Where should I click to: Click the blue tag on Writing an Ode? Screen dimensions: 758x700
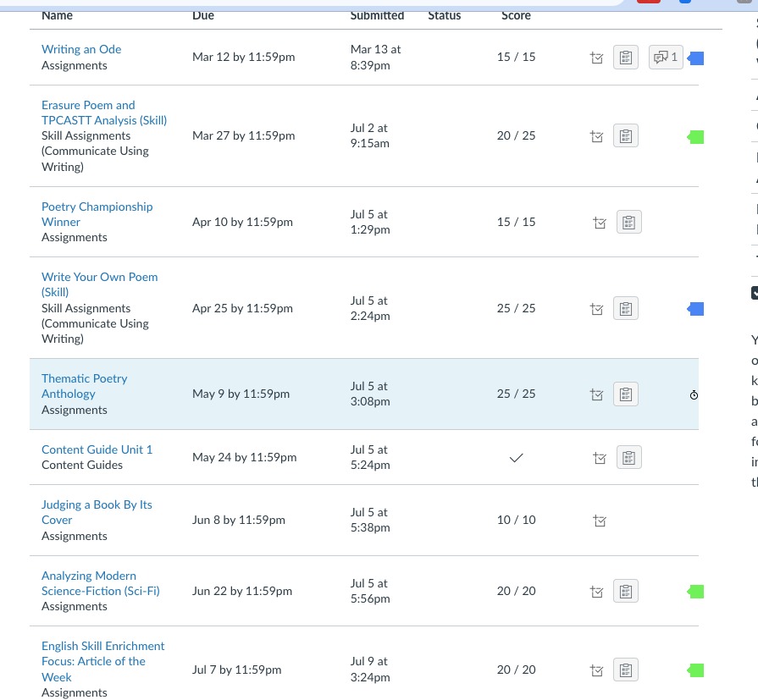pos(696,58)
